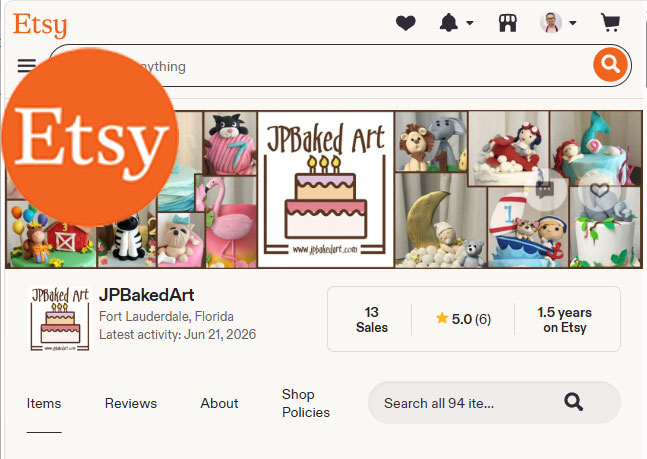The height and width of the screenshot is (459, 647).
Task: Click the Etsy logo link in header
Action: [x=40, y=25]
